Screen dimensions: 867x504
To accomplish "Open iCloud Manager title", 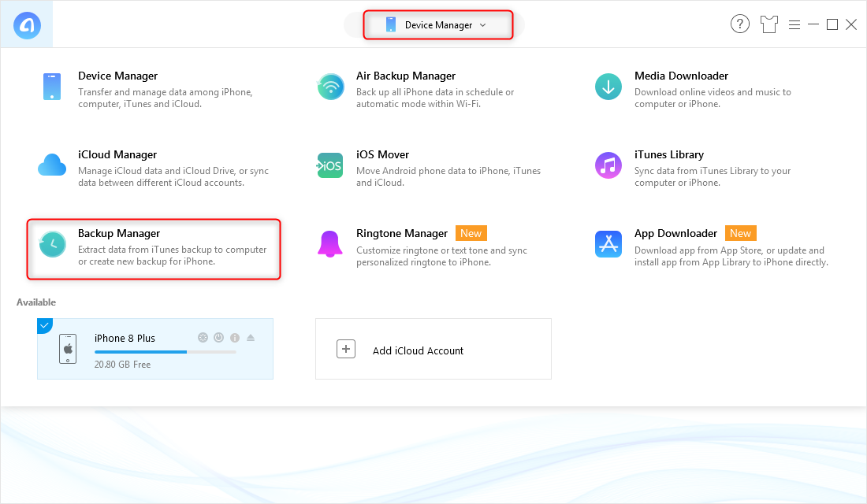I will 117,154.
